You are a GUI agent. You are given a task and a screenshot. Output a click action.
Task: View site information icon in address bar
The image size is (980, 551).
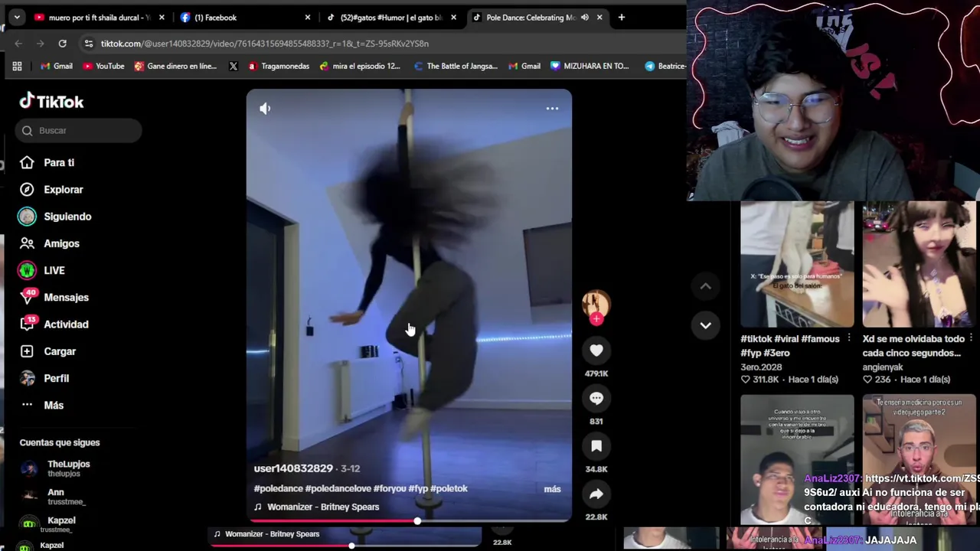(89, 44)
